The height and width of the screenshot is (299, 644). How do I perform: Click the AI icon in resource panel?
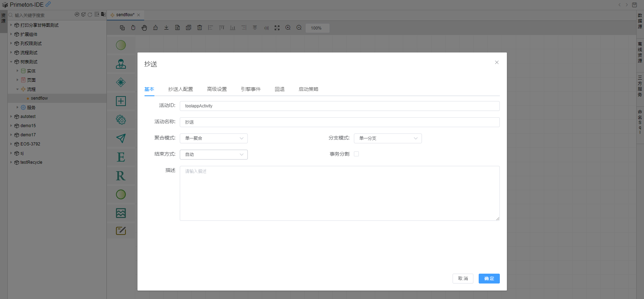click(77, 14)
